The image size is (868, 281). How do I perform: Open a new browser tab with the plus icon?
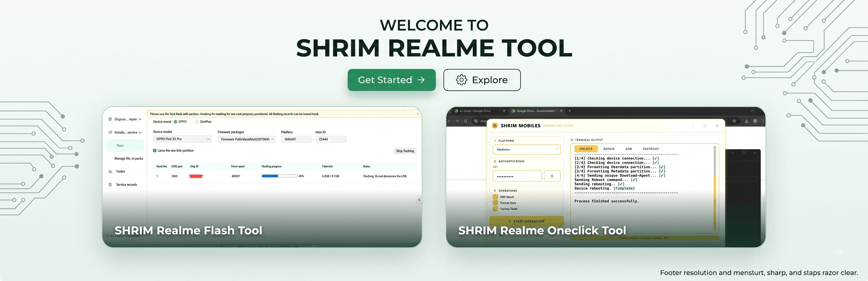tap(569, 111)
